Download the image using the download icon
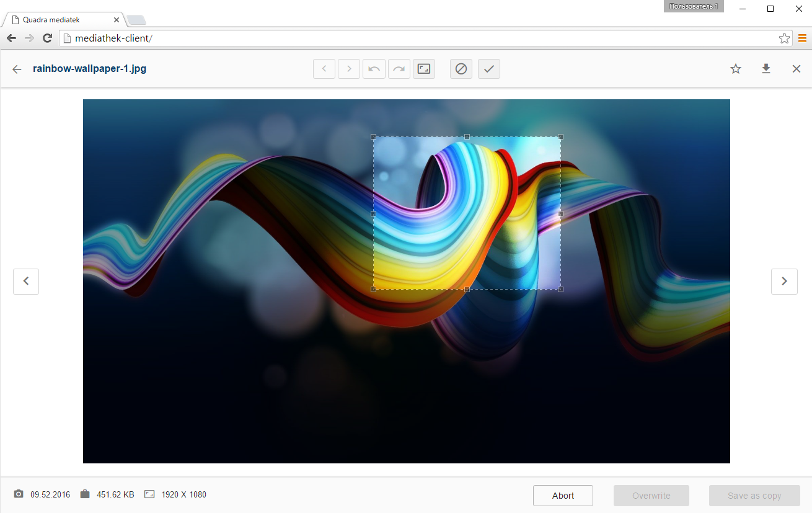Image resolution: width=812 pixels, height=513 pixels. 766,69
